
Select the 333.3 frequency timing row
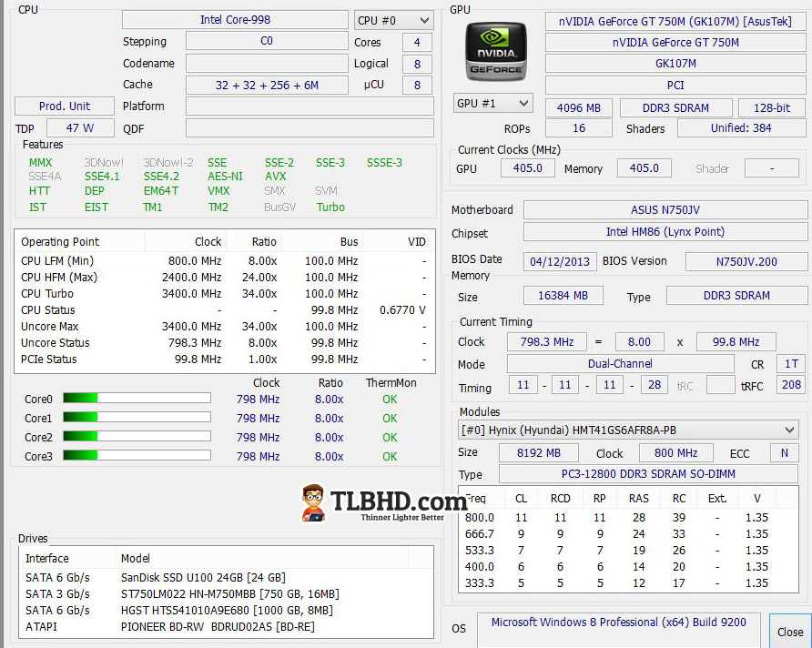point(627,583)
